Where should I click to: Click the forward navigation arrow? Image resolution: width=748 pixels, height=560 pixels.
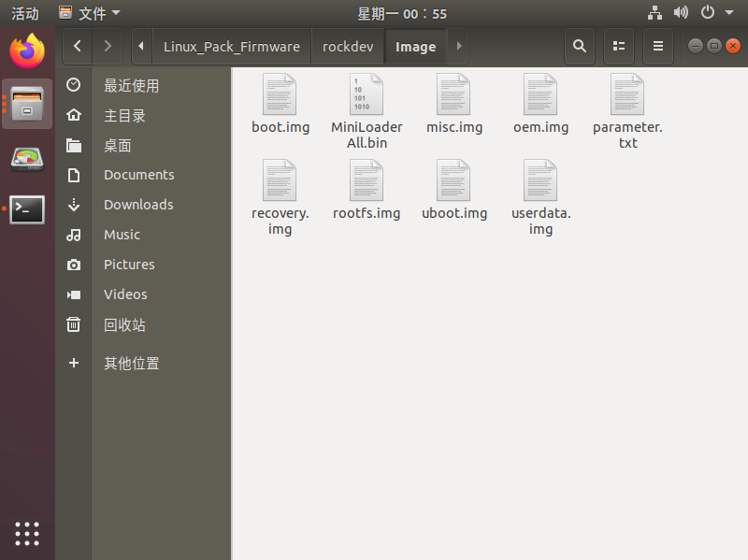pyautogui.click(x=108, y=46)
